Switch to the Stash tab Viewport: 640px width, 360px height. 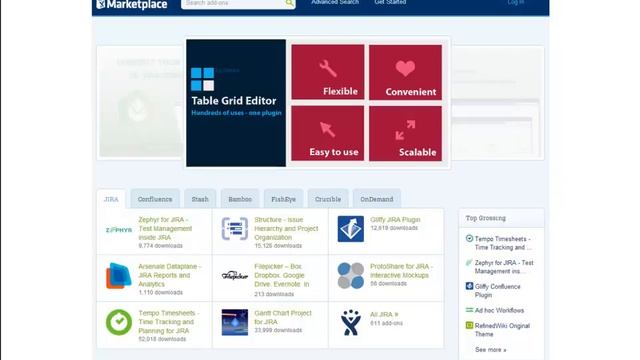pos(200,199)
